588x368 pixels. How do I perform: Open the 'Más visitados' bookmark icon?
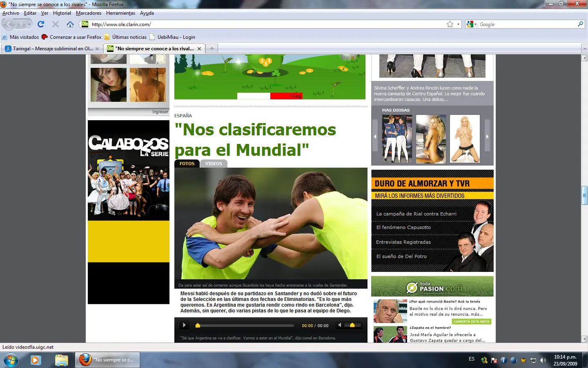point(4,37)
